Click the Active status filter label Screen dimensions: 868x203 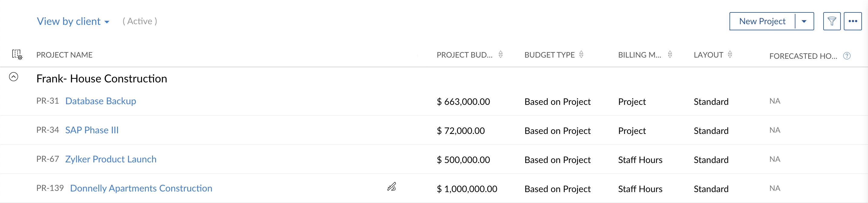click(x=140, y=21)
